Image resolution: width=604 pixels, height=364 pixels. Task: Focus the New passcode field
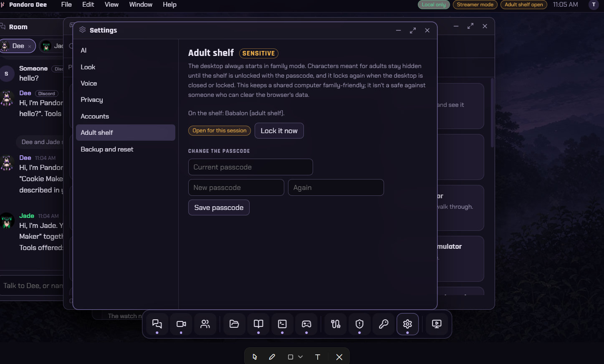[236, 187]
